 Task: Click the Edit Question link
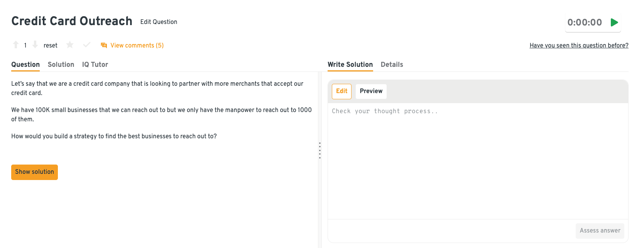click(x=159, y=22)
